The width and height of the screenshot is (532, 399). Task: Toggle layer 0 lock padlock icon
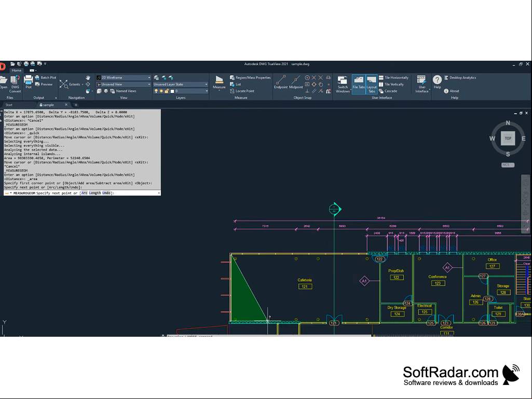[167, 91]
